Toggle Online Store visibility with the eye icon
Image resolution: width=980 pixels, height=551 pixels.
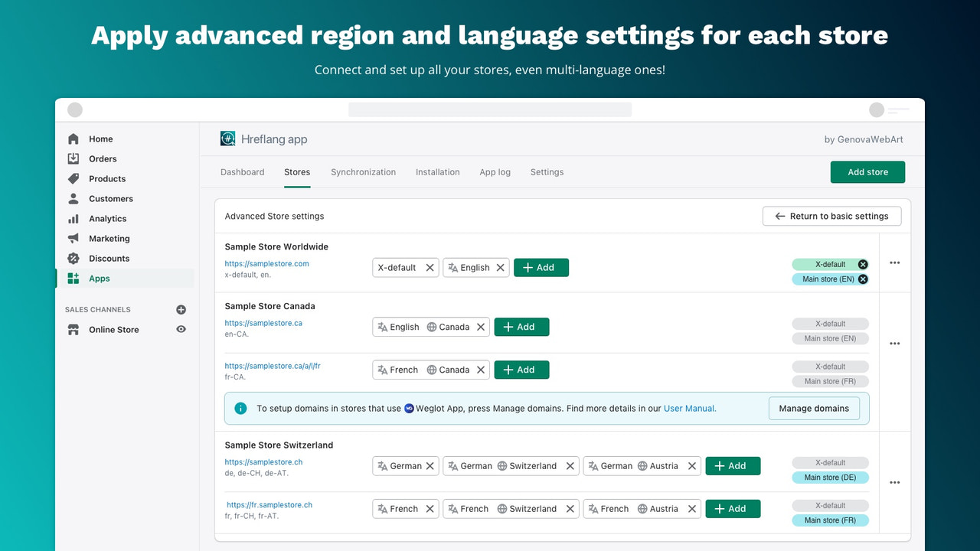(181, 329)
